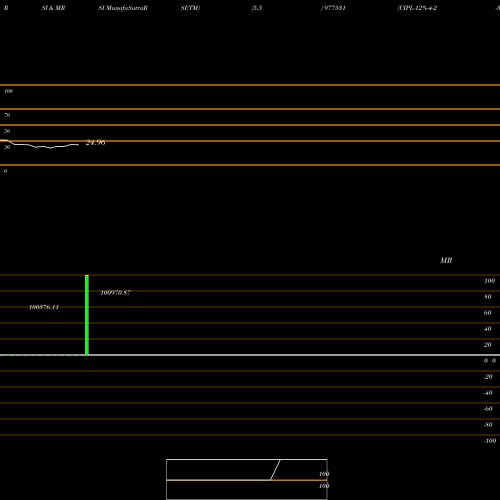Click header text "(CIPL-12%-4-2"

[x=417, y=8]
